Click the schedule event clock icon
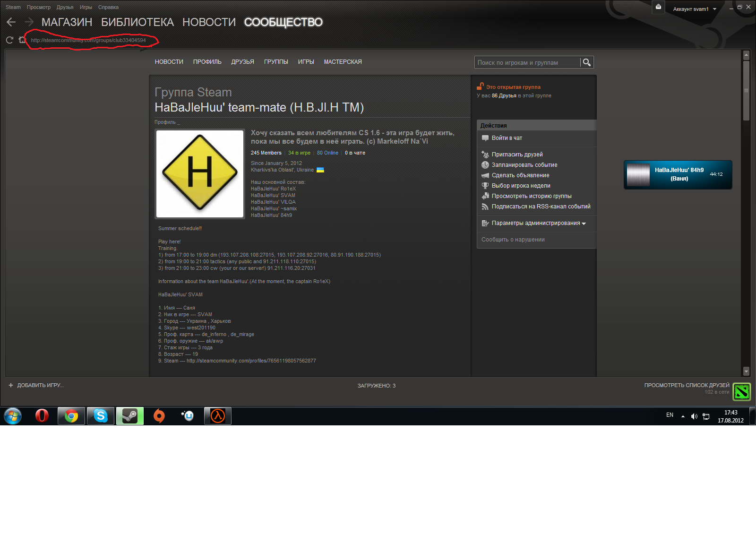Screen dimensions: 756x552 click(485, 165)
